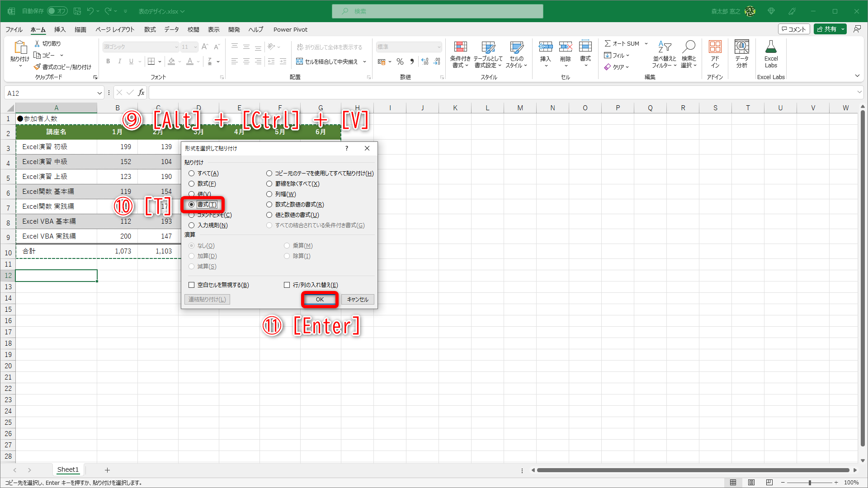This screenshot has width=868, height=488.
Task: Check 行/列の入れ替え checkbox
Action: click(287, 285)
